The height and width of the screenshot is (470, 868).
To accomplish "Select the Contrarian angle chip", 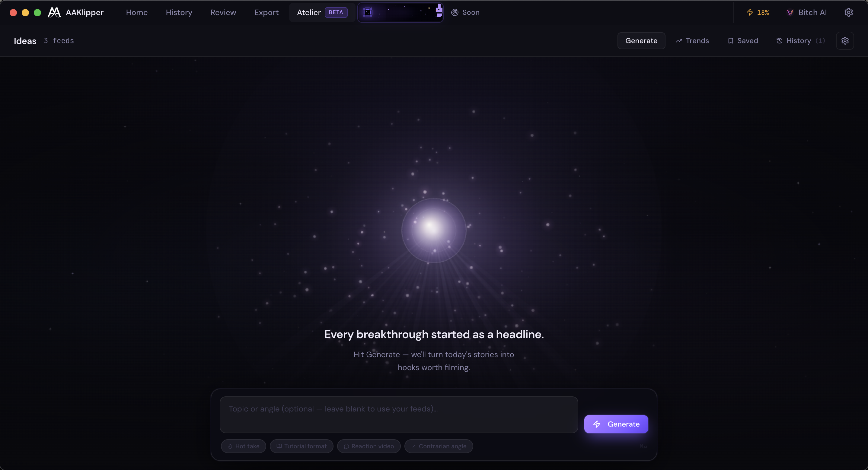I will pyautogui.click(x=439, y=446).
